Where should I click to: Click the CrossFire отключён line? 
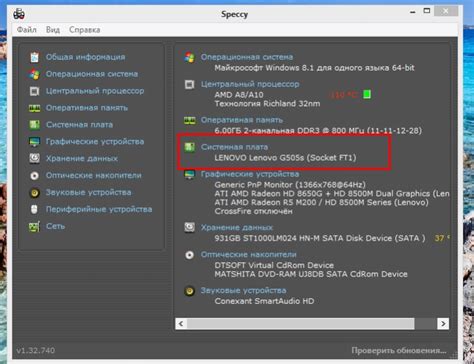[253, 211]
